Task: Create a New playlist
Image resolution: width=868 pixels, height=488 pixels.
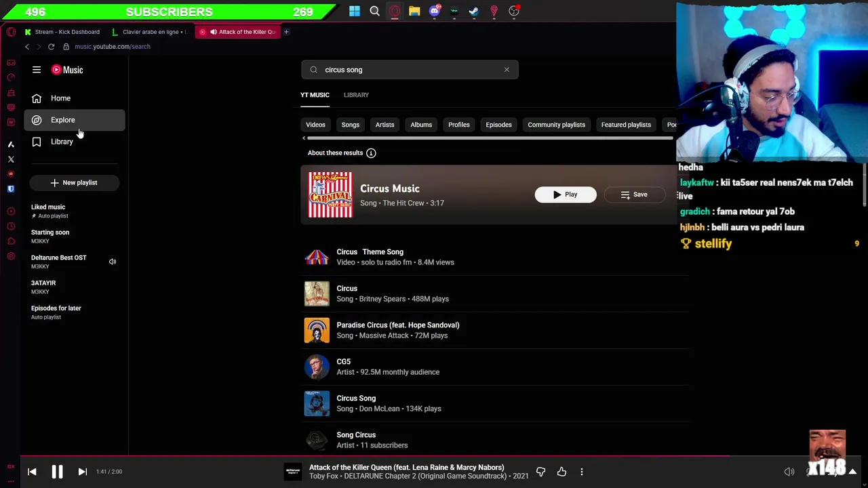Action: (74, 182)
